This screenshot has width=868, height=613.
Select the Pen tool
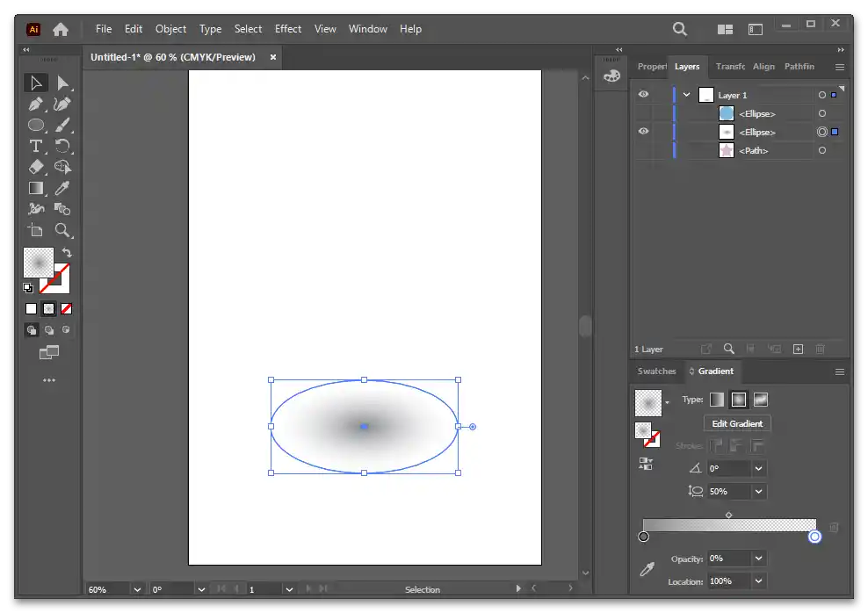click(36, 104)
